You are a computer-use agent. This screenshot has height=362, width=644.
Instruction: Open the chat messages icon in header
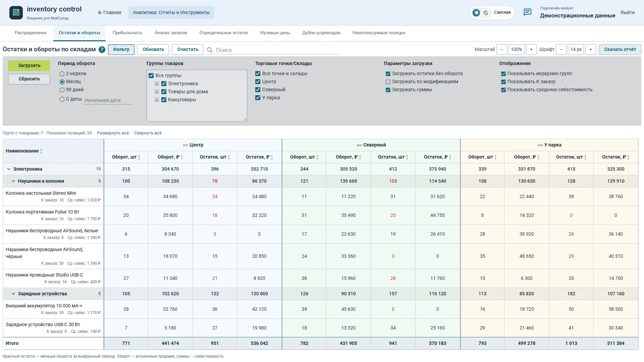527,12
